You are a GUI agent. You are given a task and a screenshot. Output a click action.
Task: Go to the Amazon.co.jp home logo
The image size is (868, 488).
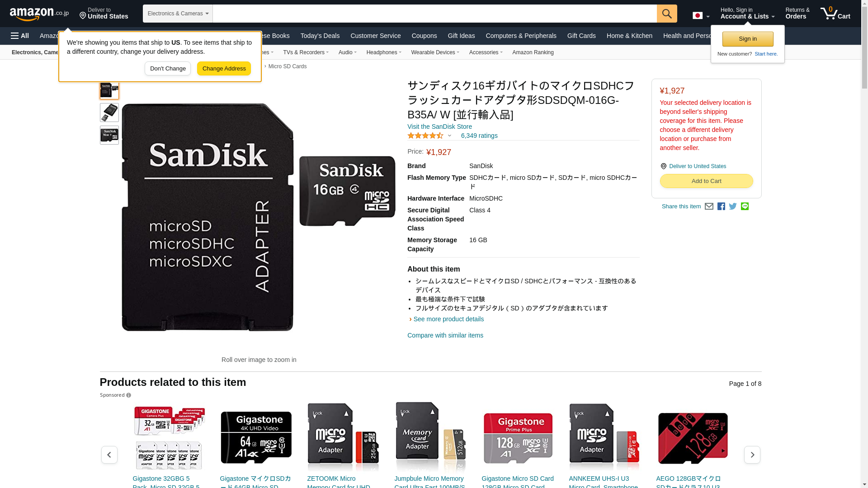39,14
